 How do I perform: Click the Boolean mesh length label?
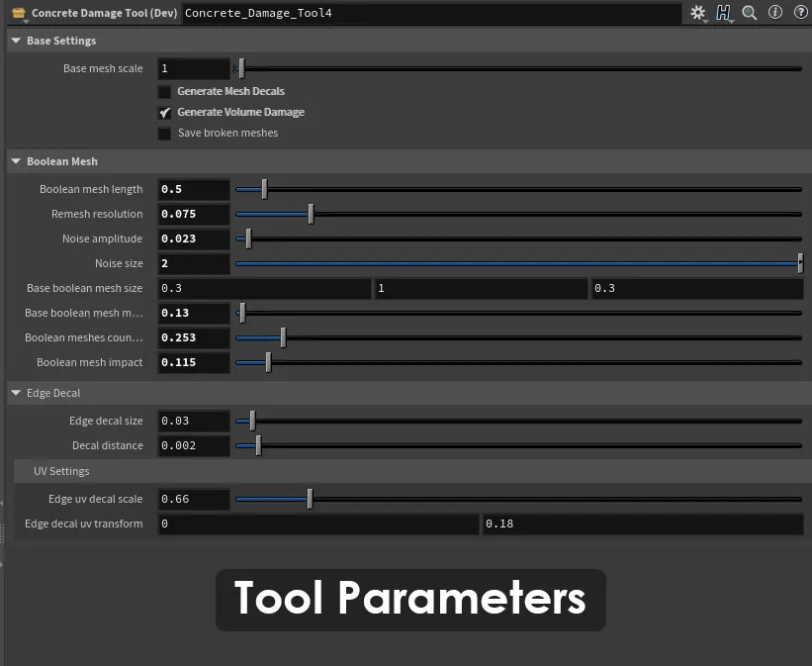pos(91,189)
